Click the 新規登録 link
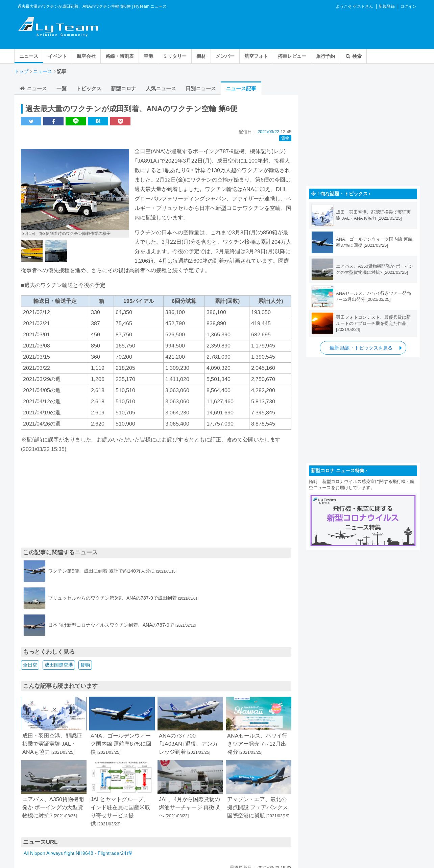Screen dimensions: 434x868 387,6
